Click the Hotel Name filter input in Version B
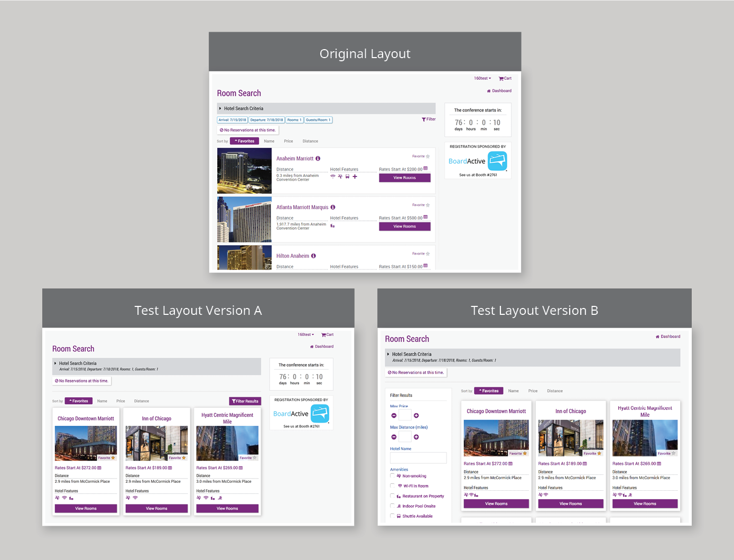 click(418, 458)
